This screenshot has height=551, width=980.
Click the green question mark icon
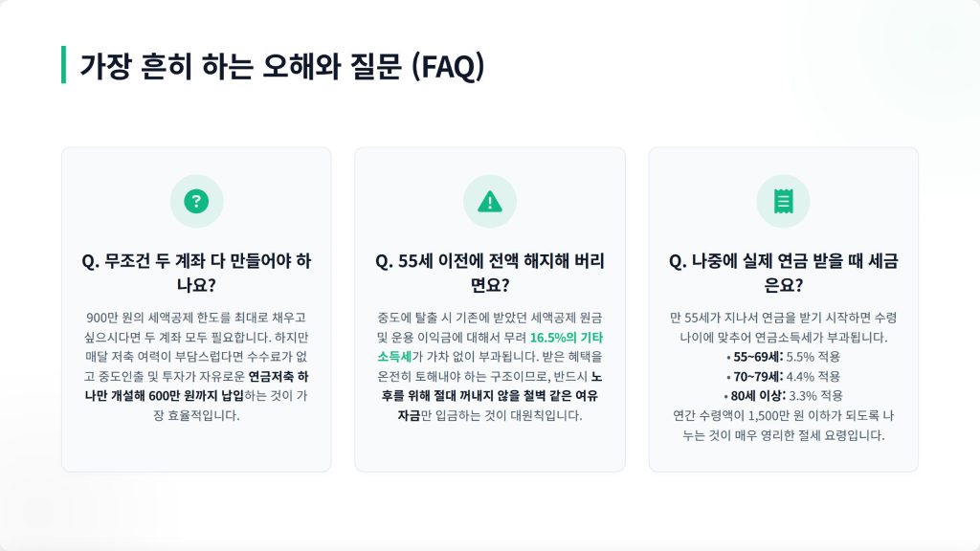[x=196, y=201]
